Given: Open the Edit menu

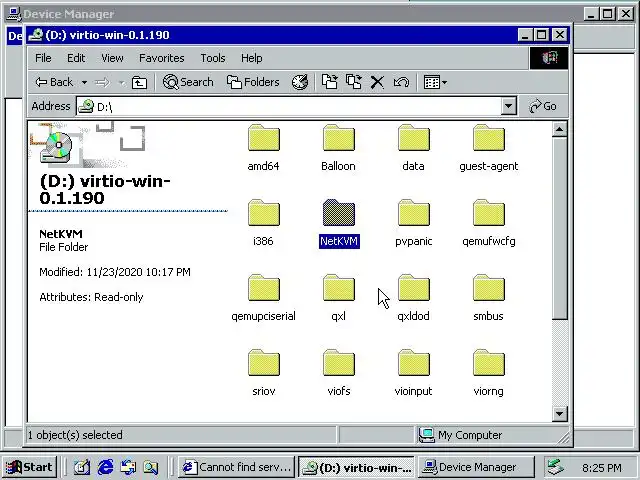Looking at the screenshot, I should pos(76,58).
